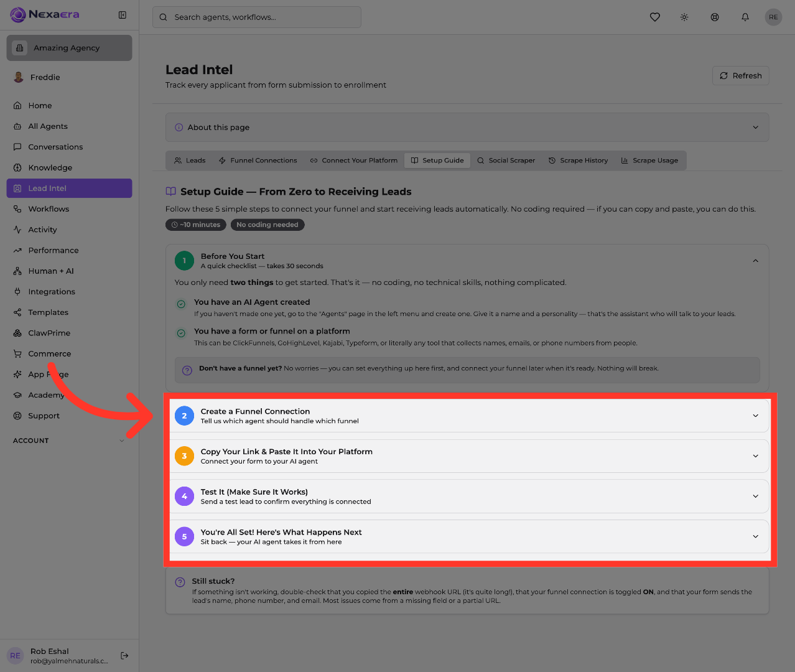Image resolution: width=795 pixels, height=672 pixels.
Task: Click the RE avatar at sidebar bottom
Action: (x=16, y=656)
